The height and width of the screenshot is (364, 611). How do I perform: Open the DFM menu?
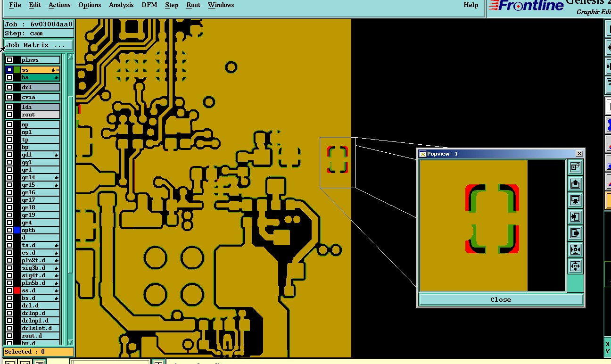click(149, 5)
